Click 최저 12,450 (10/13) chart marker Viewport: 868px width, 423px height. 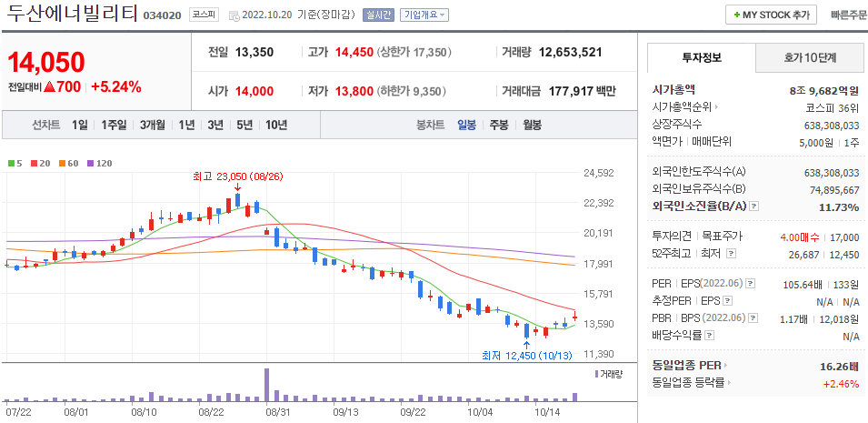point(526,356)
